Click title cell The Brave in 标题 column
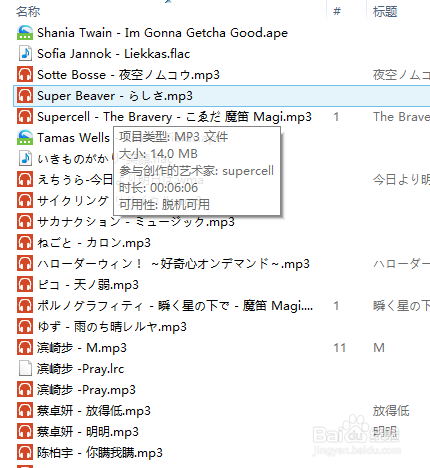 401,117
